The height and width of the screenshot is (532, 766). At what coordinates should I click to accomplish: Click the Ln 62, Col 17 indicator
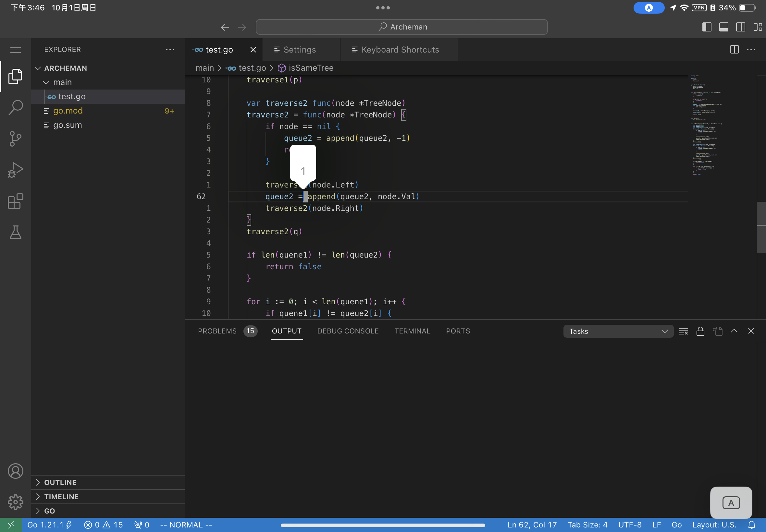(x=532, y=525)
